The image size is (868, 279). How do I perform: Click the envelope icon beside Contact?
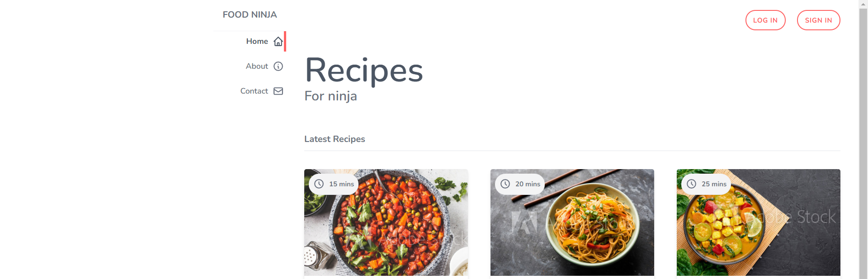pyautogui.click(x=278, y=91)
